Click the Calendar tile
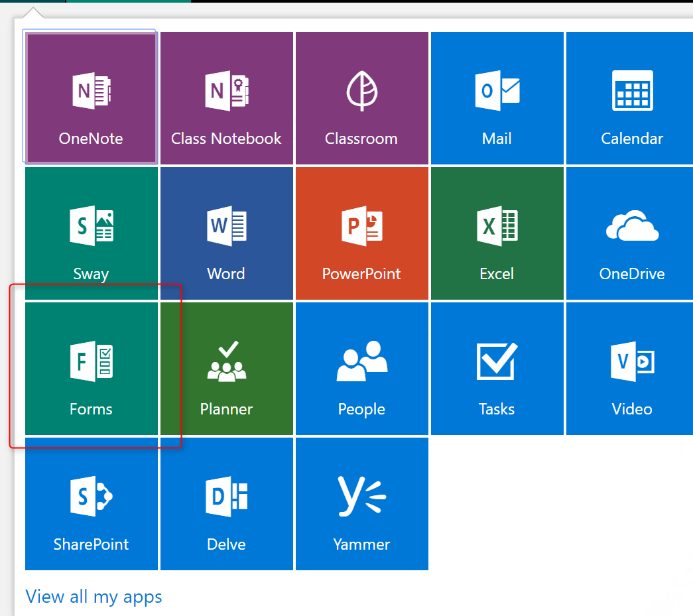693x616 pixels. click(x=630, y=97)
